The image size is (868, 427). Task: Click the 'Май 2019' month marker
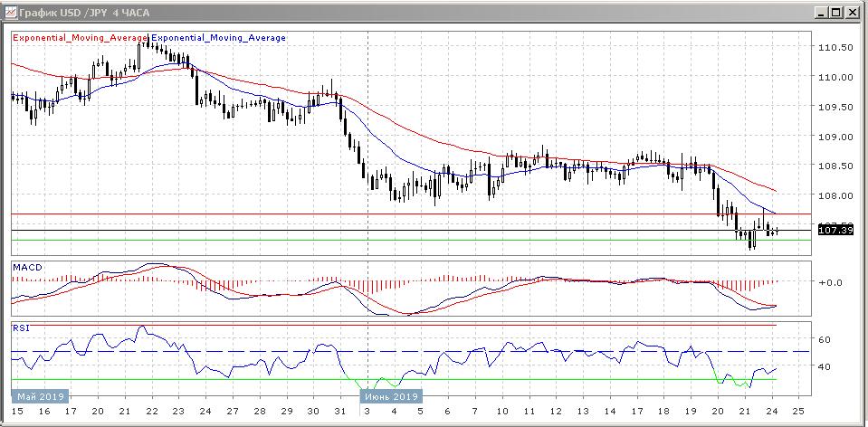coord(39,396)
